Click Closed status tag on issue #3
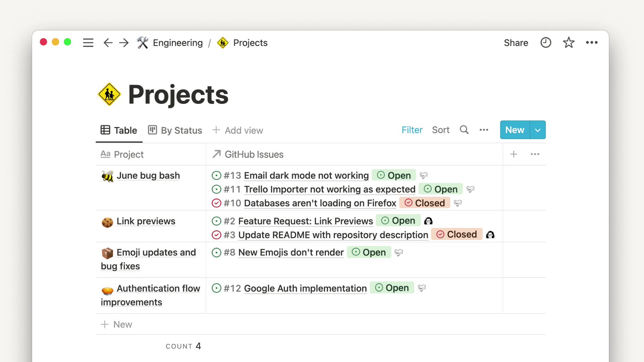 (x=457, y=234)
